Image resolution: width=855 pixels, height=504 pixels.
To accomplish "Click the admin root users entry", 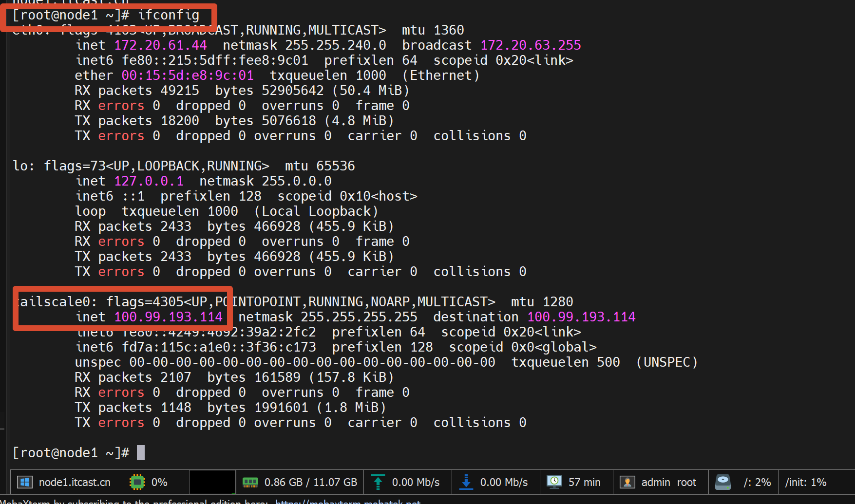I will click(x=668, y=482).
